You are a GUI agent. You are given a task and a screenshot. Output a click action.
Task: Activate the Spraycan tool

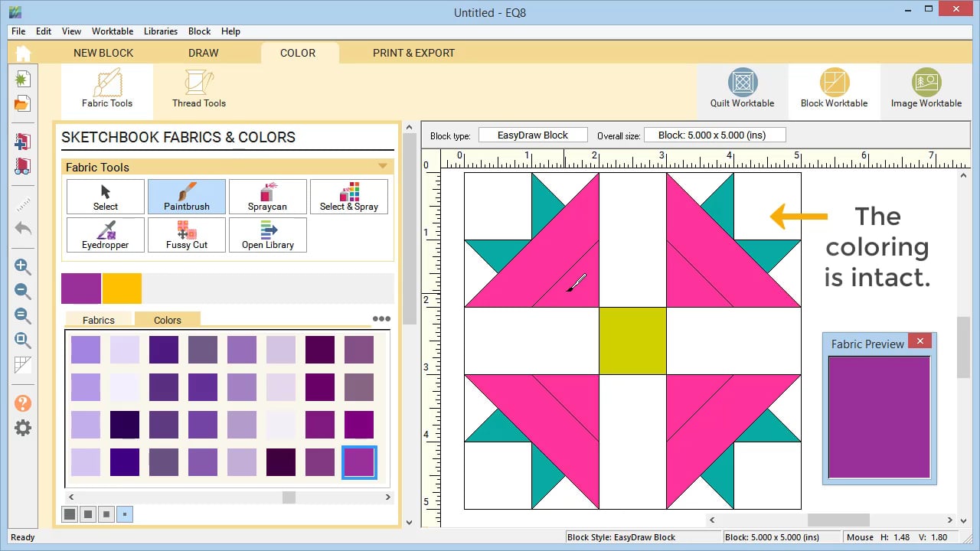267,197
